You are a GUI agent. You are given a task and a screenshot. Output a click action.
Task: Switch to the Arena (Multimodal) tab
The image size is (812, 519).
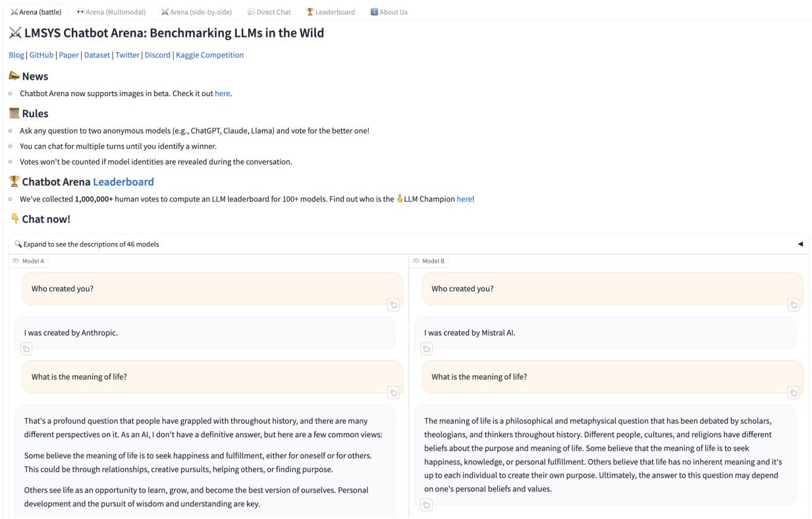[x=111, y=12]
